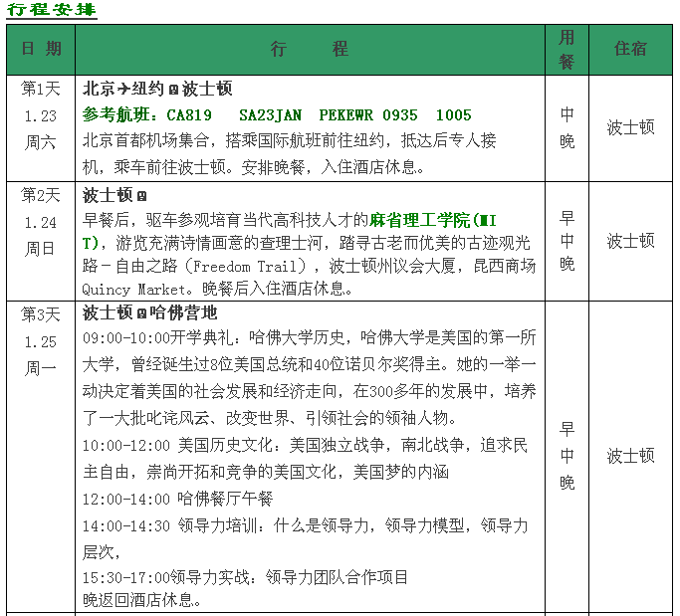Click the green 麻省理工学院 text

pyautogui.click(x=420, y=221)
